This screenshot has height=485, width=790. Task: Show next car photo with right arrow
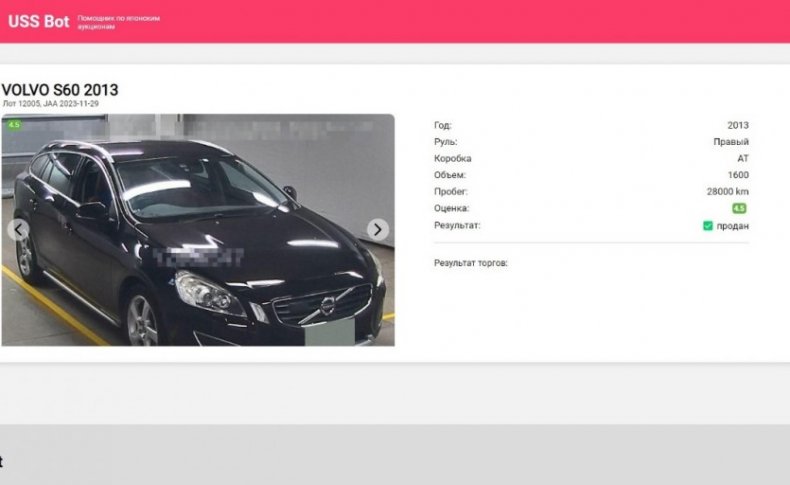(377, 230)
